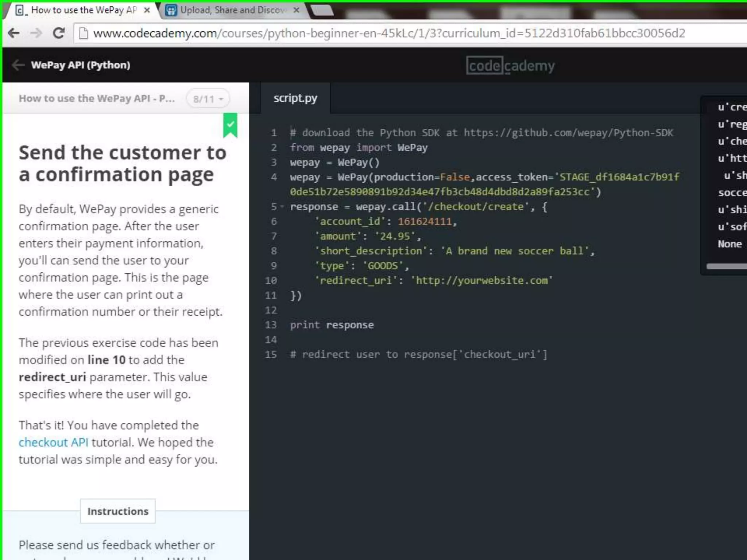The width and height of the screenshot is (747, 560).
Task: Reload the page with refresh icon
Action: pyautogui.click(x=59, y=33)
